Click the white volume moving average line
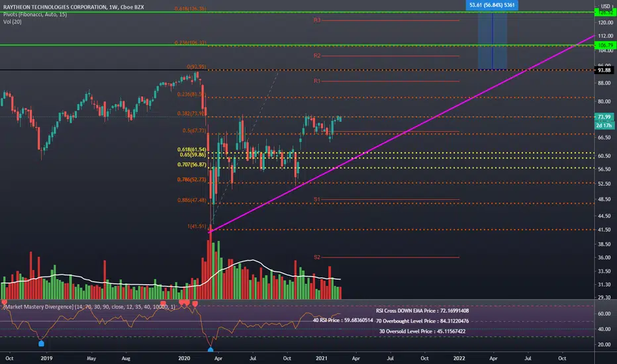Image resolution: width=617 pixels, height=364 pixels. (x=171, y=275)
